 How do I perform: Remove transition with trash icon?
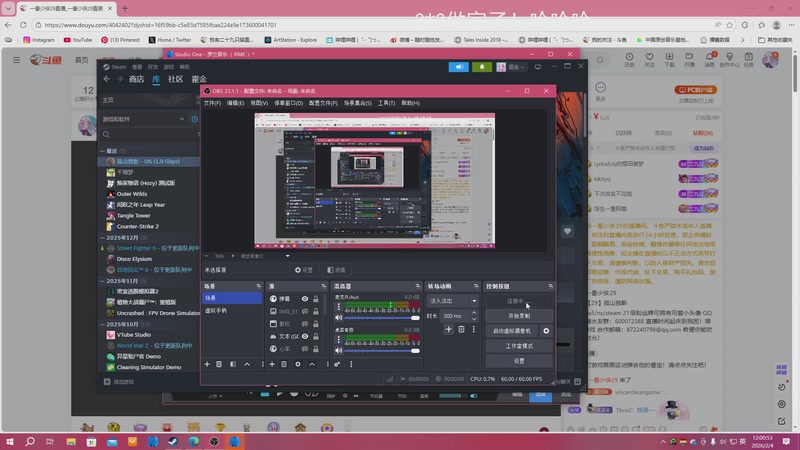coord(461,330)
